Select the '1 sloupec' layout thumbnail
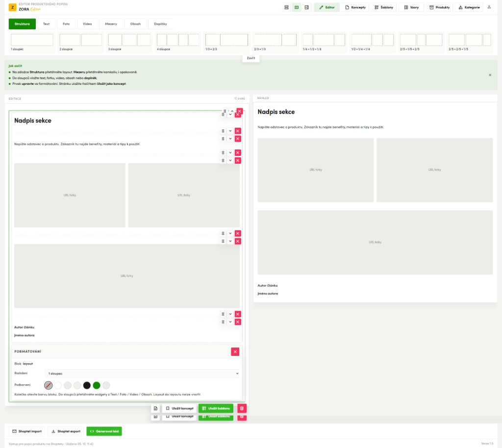 coord(32,42)
